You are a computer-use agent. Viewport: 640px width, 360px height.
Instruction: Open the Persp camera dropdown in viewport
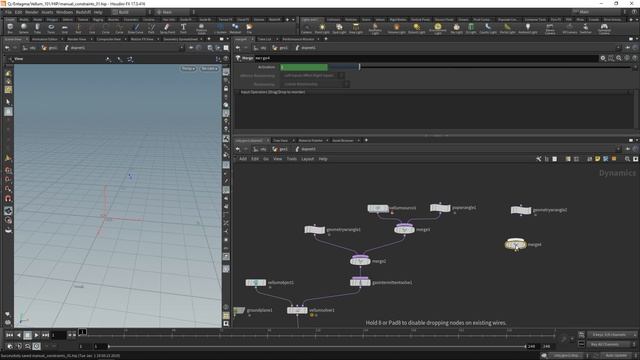point(188,69)
